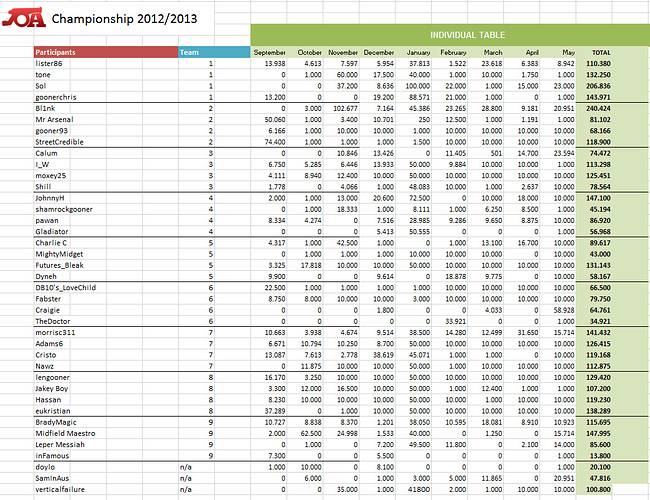
Task: Select participant cell BradyMagic
Action: [x=56, y=422]
